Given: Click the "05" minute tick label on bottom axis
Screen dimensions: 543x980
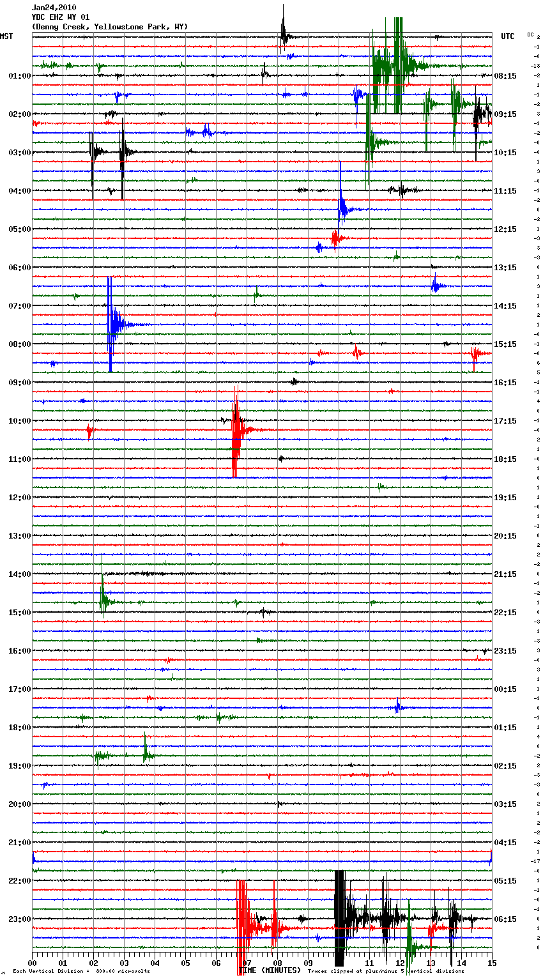Looking at the screenshot, I should [185, 963].
